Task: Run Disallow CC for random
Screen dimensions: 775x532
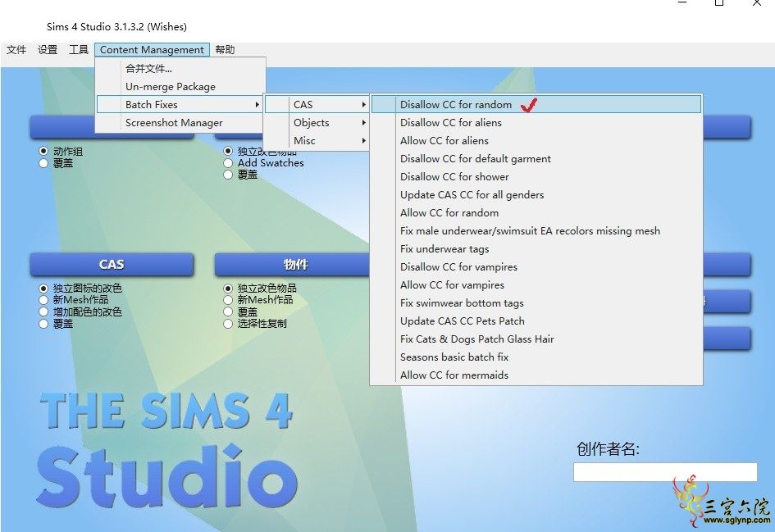Action: click(536, 105)
